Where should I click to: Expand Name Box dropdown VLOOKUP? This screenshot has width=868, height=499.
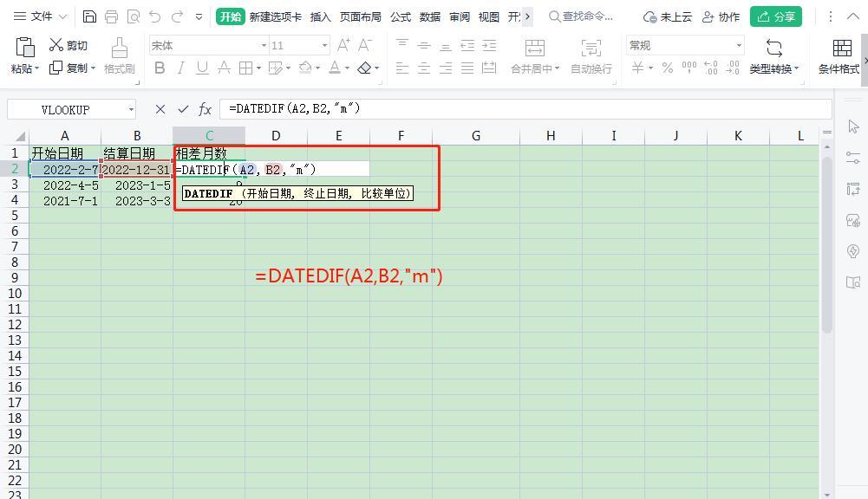pyautogui.click(x=131, y=109)
